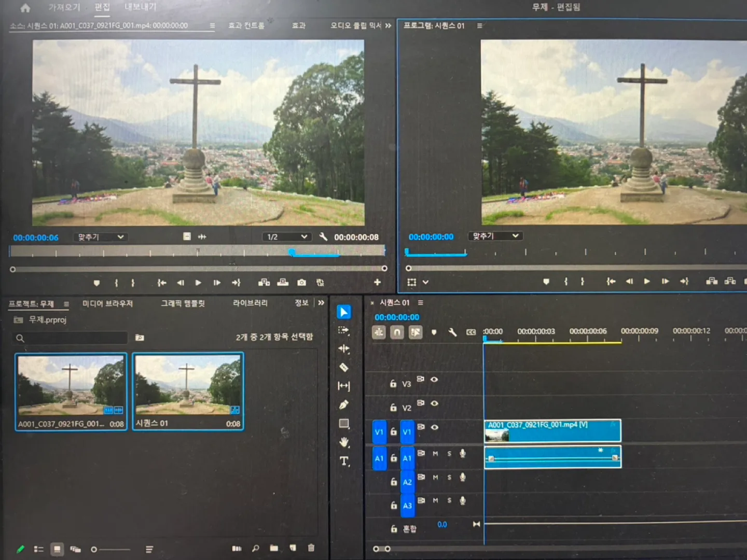Mute audio track A1

pos(435,454)
